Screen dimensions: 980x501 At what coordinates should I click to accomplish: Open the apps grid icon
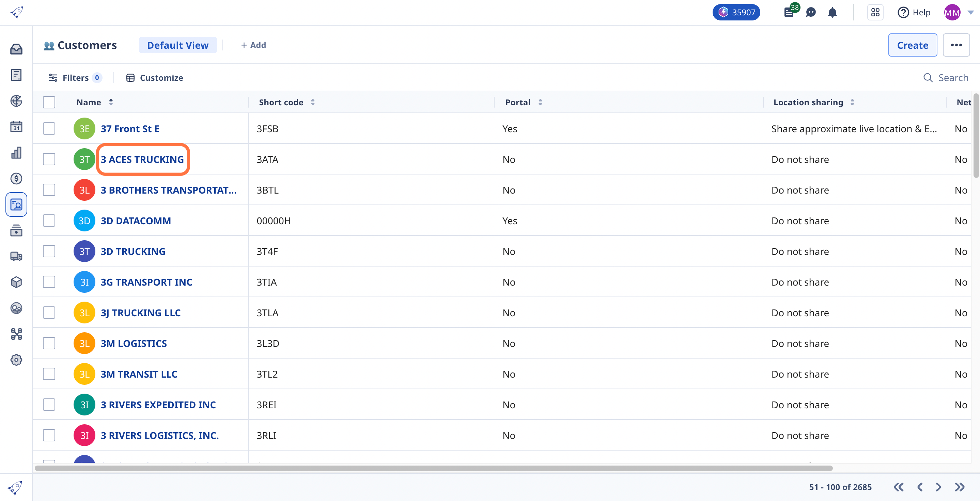click(875, 13)
